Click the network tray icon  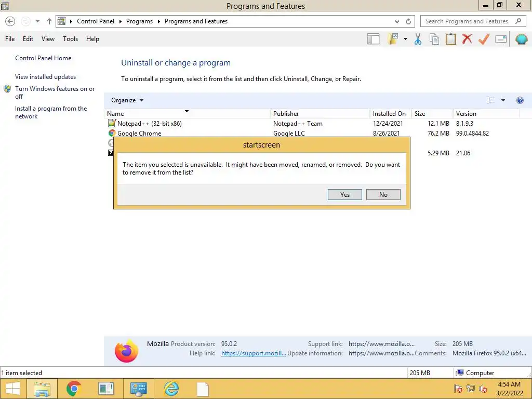point(471,389)
